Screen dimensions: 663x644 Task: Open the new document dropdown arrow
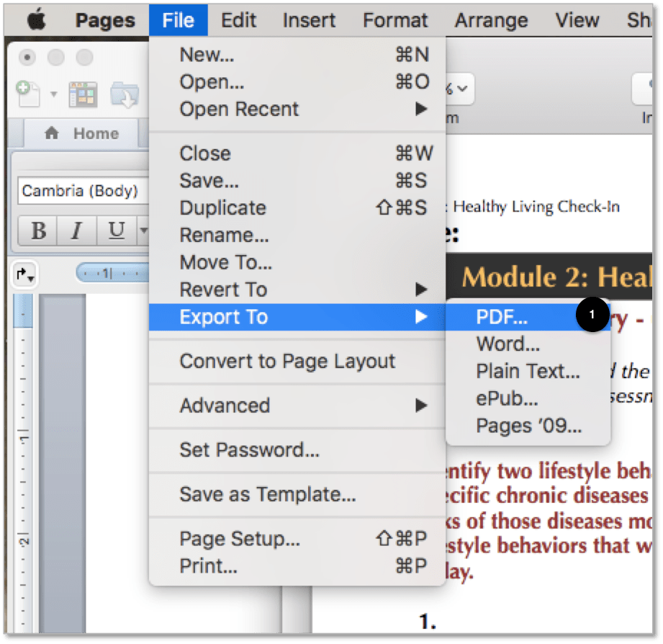point(54,94)
